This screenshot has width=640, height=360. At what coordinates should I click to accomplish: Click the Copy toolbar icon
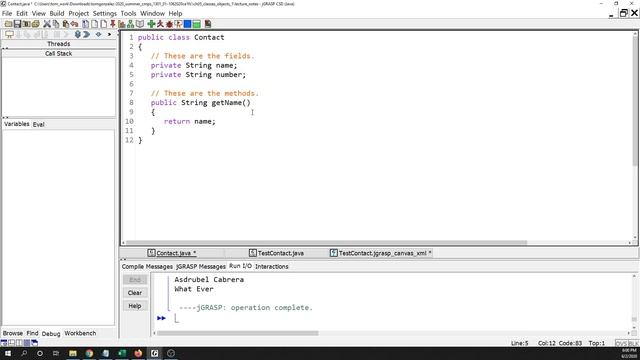[x=56, y=24]
